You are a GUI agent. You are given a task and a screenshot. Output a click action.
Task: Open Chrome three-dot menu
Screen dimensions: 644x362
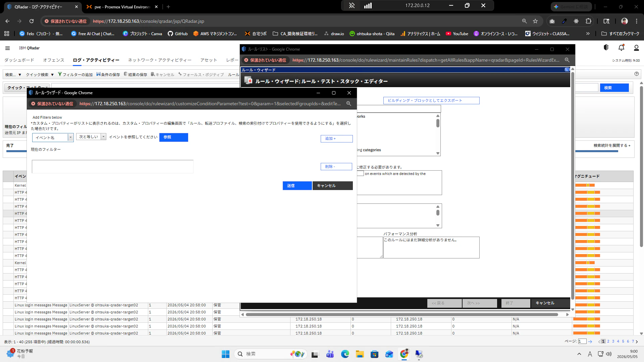(637, 21)
